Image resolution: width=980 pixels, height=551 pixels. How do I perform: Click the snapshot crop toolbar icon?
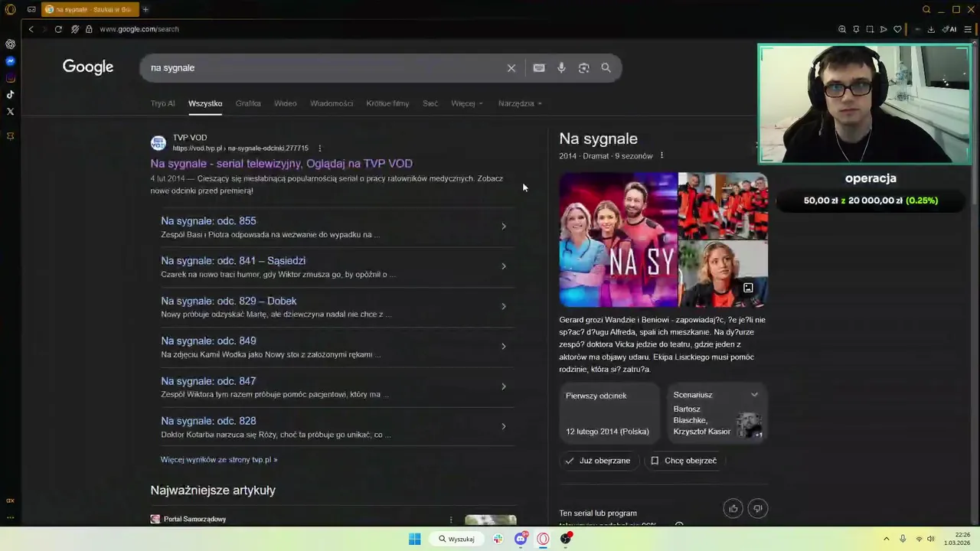point(870,29)
